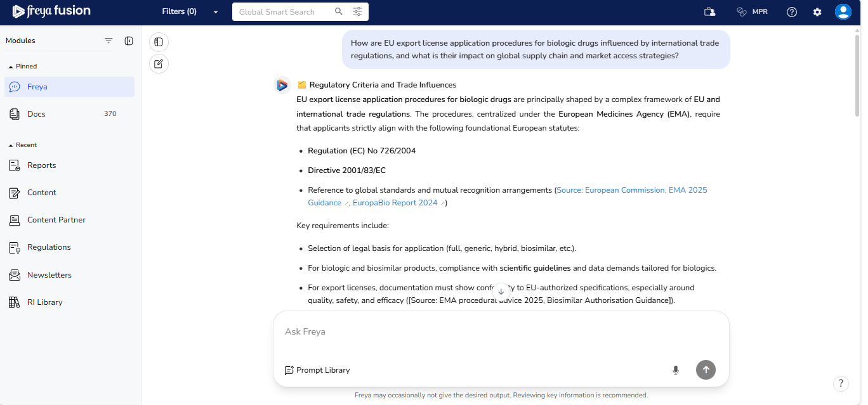Collapse the Modules sidebar
The height and width of the screenshot is (405, 868).
click(x=129, y=41)
